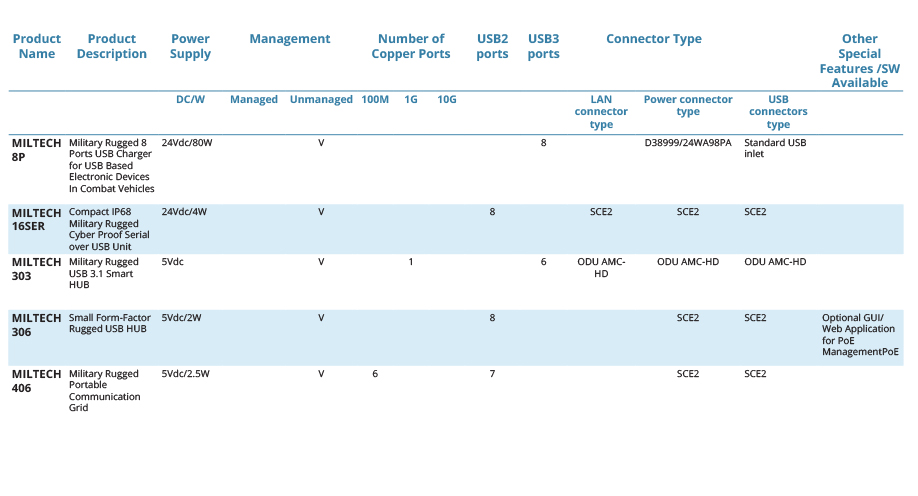Click Unmanaged V mark in MILTECH 8P row
Viewport: 918px width, 496px height.
[321, 143]
